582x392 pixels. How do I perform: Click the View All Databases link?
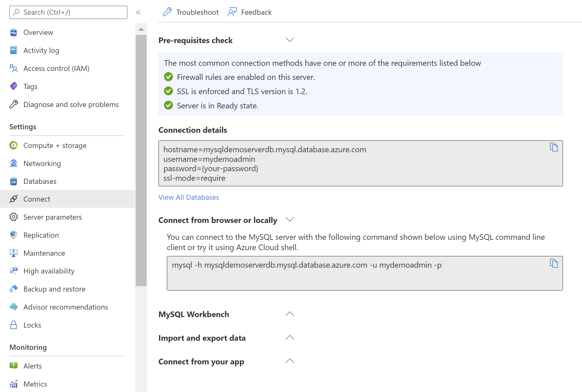189,197
